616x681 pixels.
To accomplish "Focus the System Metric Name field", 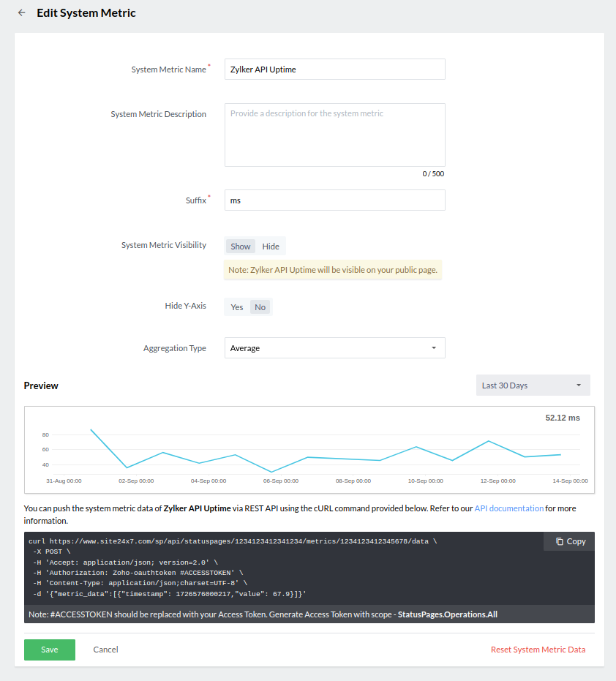I will click(x=334, y=69).
